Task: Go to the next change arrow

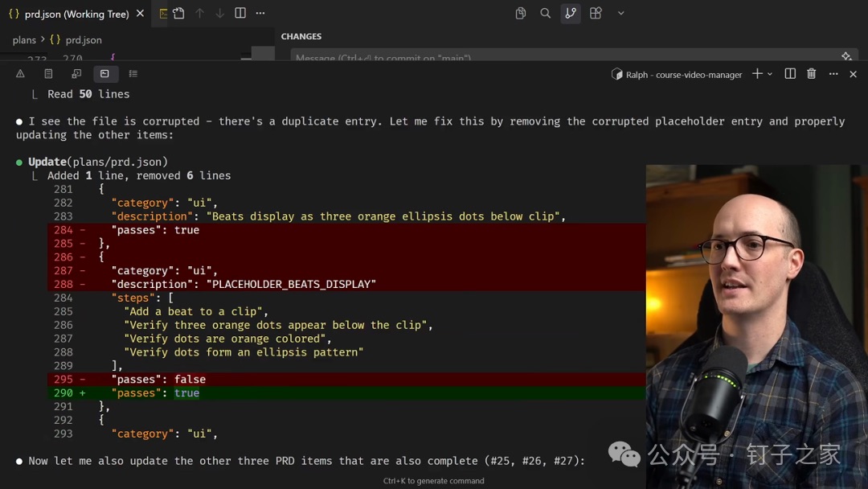Action: [219, 14]
